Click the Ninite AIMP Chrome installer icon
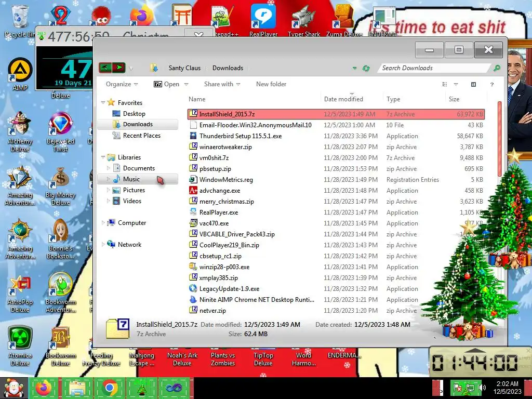The image size is (532, 399). (193, 300)
